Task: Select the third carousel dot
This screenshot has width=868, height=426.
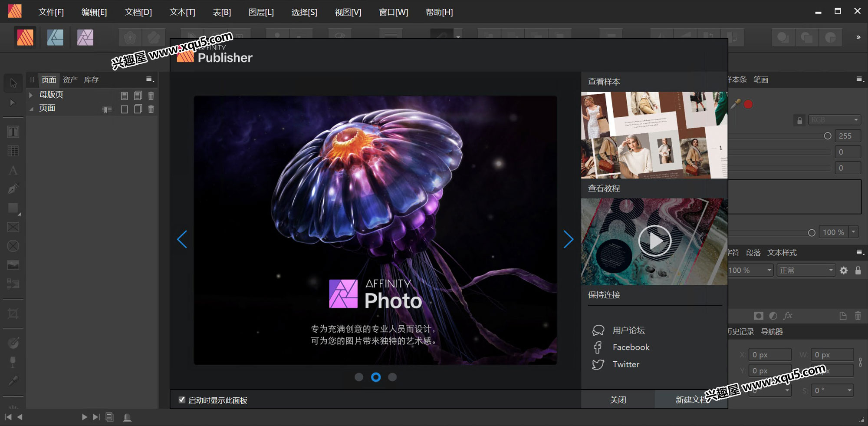Action: 392,377
